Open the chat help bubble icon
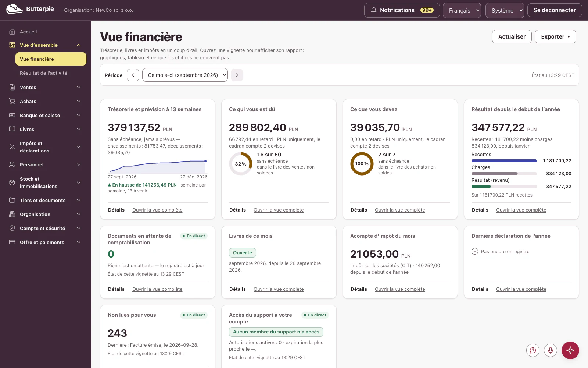Viewport: 588px width, 368px height. point(533,350)
